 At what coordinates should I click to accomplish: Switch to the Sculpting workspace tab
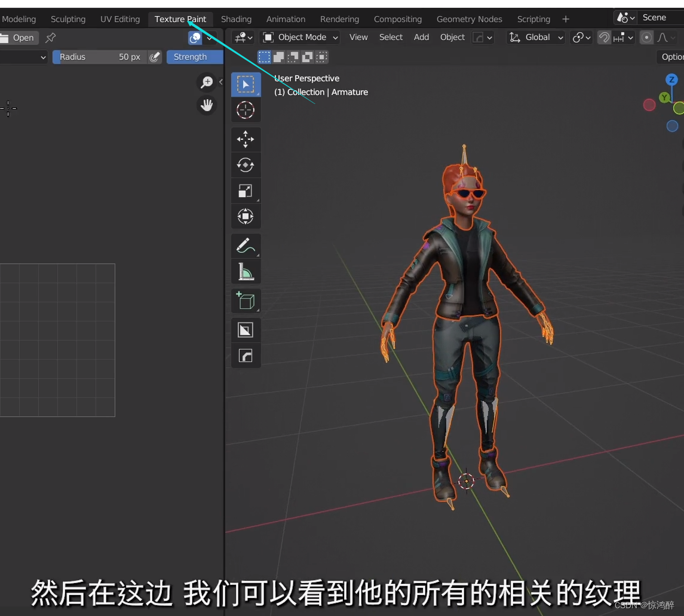pyautogui.click(x=68, y=19)
